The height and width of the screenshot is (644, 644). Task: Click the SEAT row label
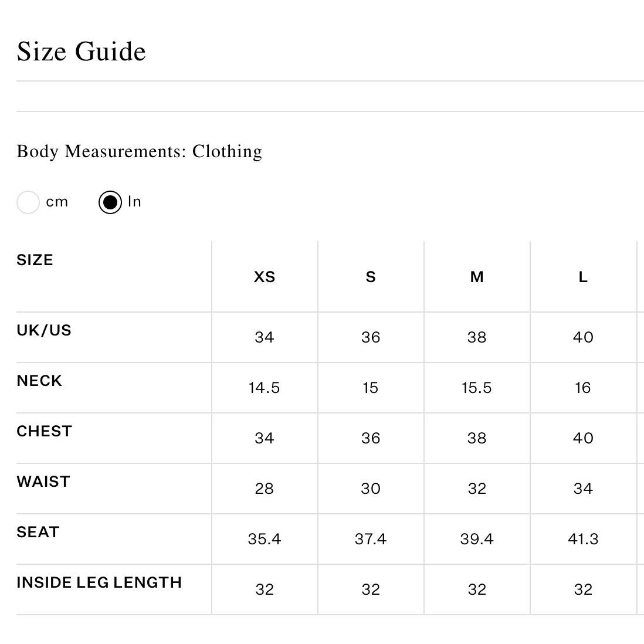(38, 532)
